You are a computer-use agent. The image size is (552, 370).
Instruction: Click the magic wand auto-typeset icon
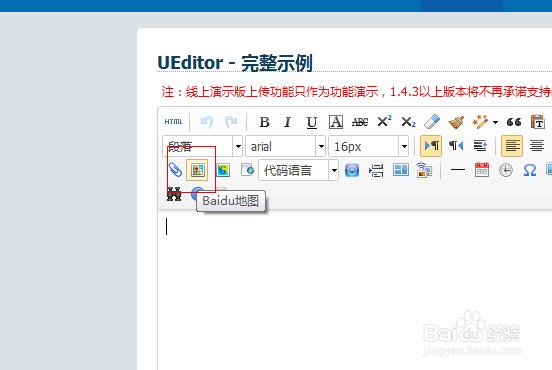(x=480, y=122)
